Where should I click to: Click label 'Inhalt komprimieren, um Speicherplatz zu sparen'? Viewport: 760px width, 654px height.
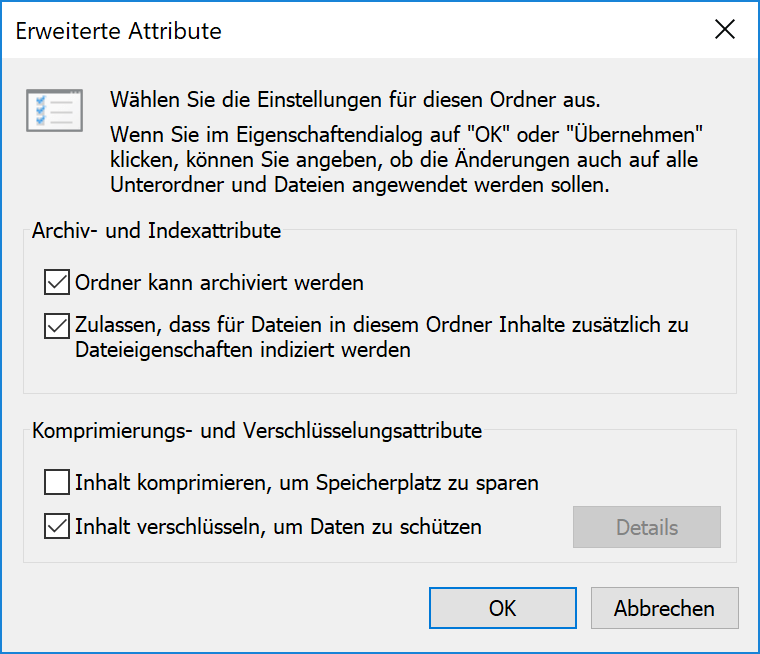coord(307,483)
